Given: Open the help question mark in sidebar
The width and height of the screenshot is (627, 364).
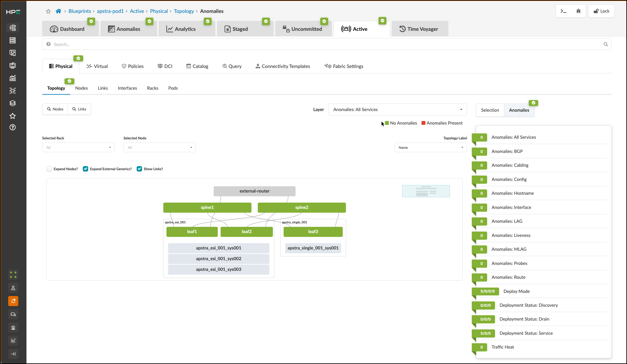Looking at the screenshot, I should [13, 127].
